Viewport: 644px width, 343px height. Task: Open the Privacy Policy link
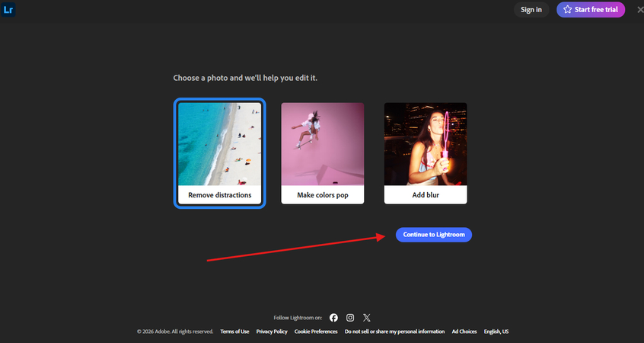(x=272, y=332)
